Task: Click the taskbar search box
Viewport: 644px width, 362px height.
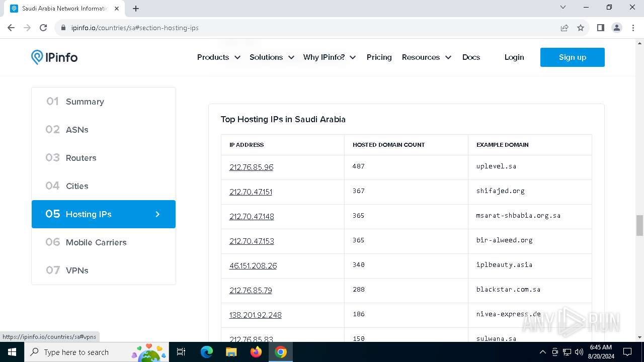Action: click(x=97, y=352)
